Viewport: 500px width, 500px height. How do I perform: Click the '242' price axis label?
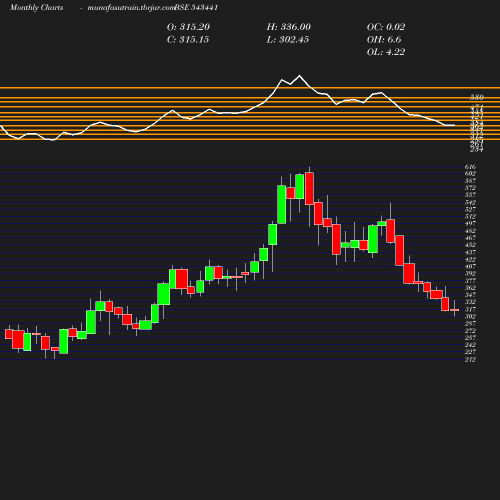(x=470, y=345)
